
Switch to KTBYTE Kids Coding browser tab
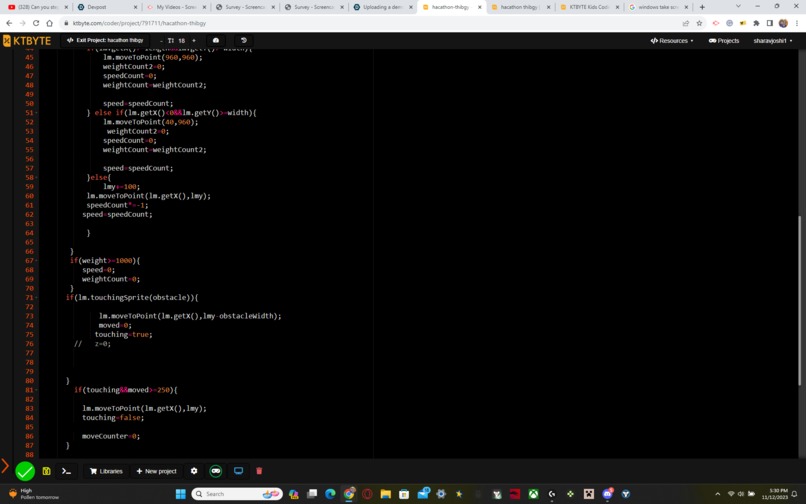click(x=589, y=7)
